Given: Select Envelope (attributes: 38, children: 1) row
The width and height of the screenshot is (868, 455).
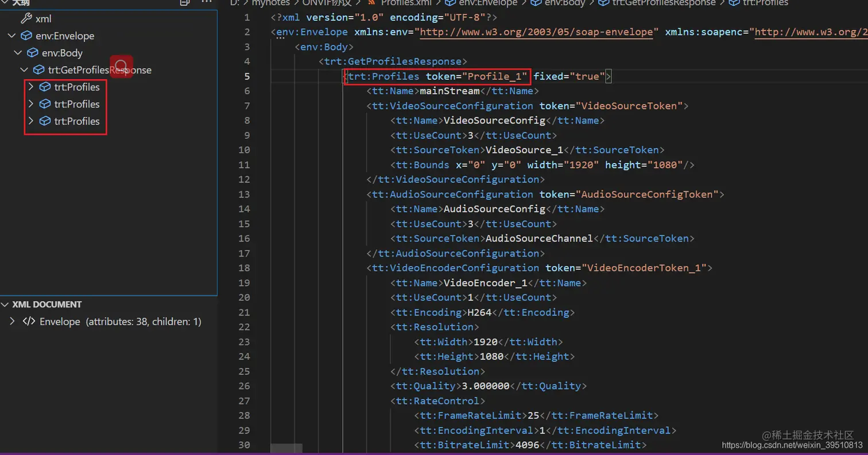Looking at the screenshot, I should click(108, 321).
